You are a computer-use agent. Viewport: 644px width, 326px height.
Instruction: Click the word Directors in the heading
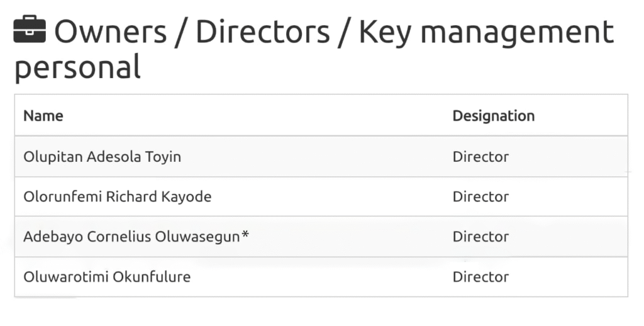pyautogui.click(x=263, y=32)
